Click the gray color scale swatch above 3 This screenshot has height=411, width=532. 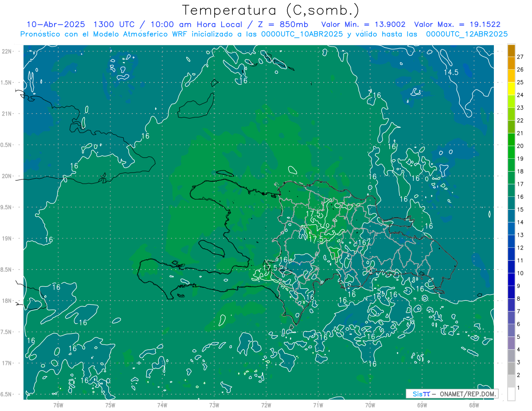(511, 356)
